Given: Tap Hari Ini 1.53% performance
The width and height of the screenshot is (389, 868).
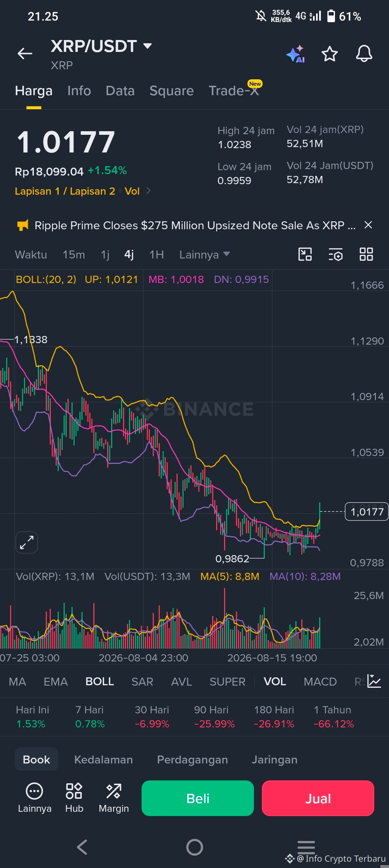Looking at the screenshot, I should pyautogui.click(x=32, y=717).
